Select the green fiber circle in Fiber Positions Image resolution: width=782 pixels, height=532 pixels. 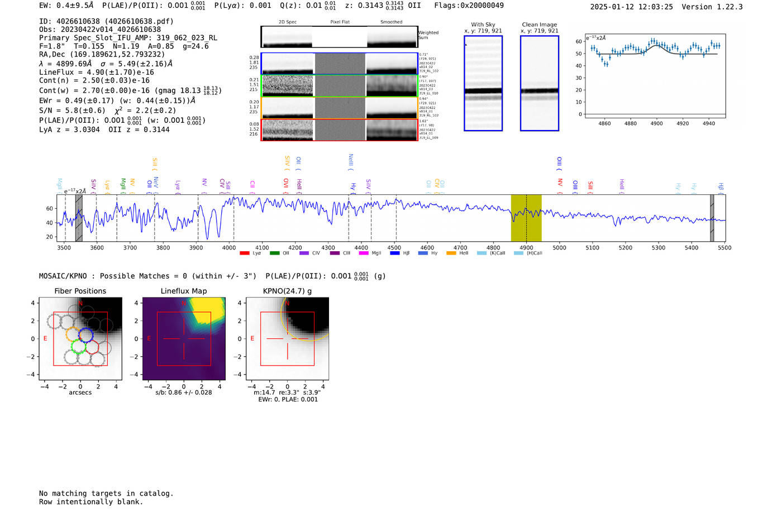point(78,347)
